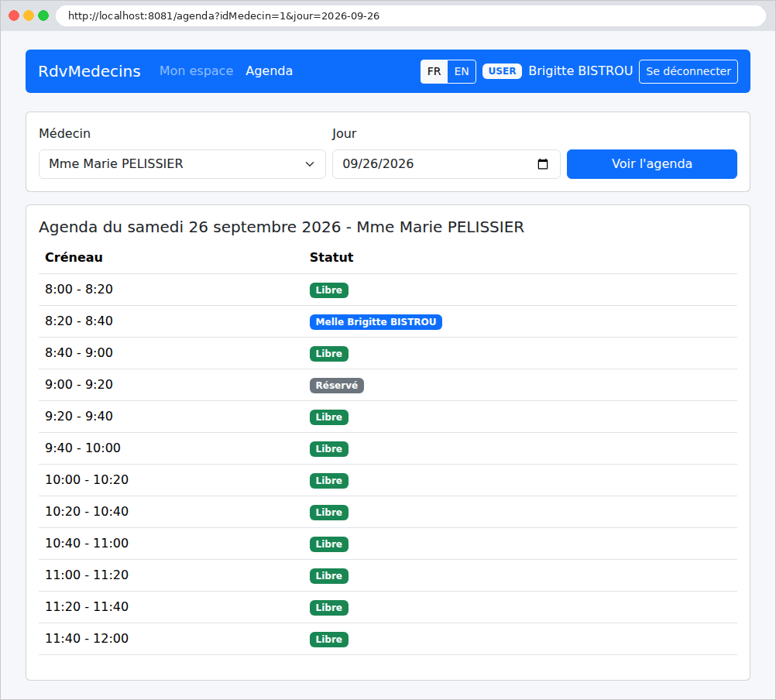Expand the Médecin dropdown
776x700 pixels.
coord(182,163)
